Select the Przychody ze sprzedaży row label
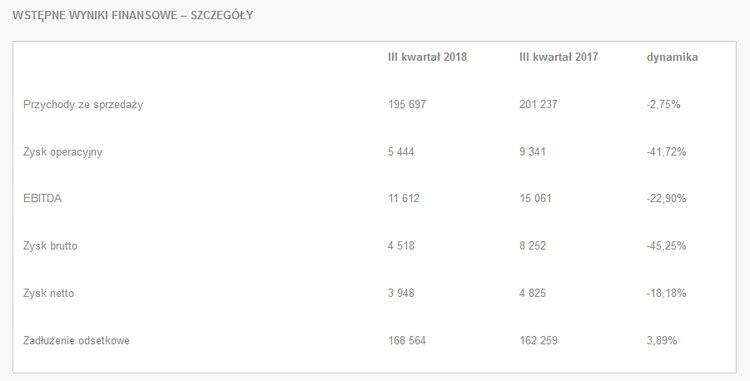750x381 pixels. [83, 105]
